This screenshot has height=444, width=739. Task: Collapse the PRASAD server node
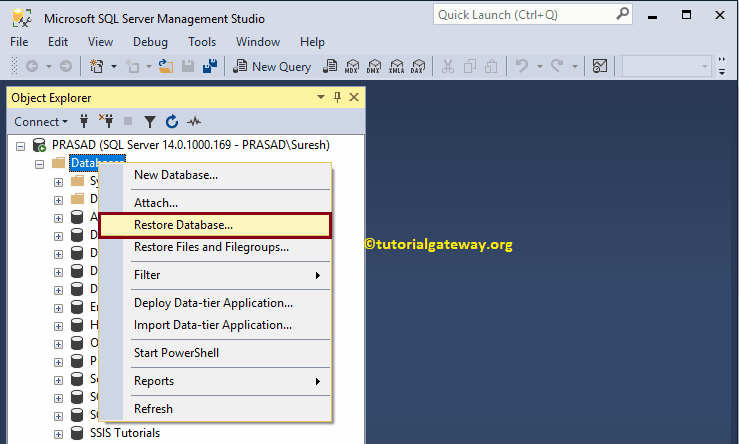tap(20, 146)
